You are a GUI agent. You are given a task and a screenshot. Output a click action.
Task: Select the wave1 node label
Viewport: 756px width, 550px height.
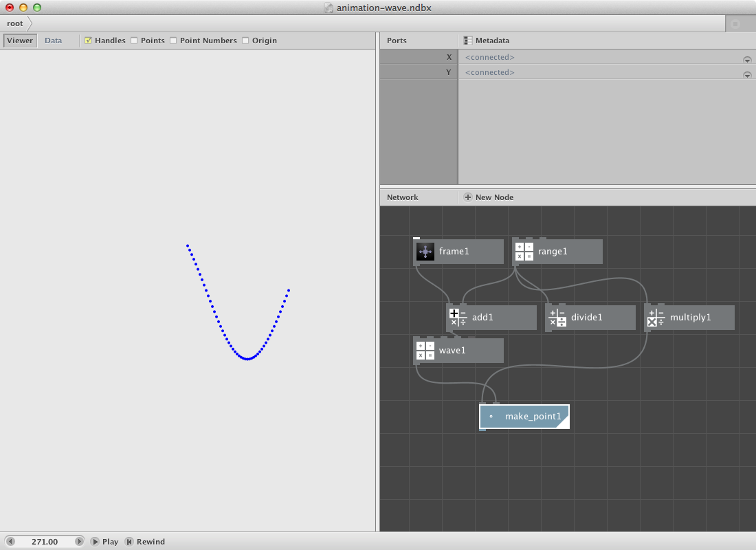point(452,350)
